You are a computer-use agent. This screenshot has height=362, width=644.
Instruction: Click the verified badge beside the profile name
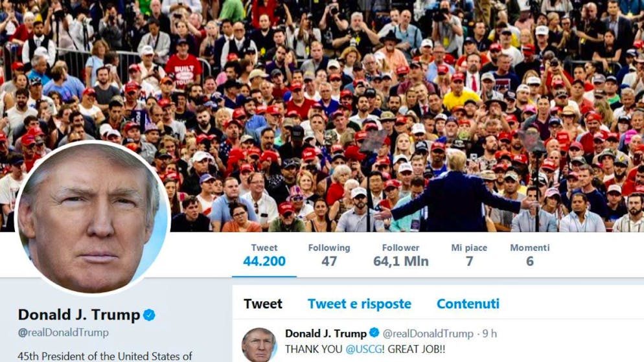(x=149, y=315)
